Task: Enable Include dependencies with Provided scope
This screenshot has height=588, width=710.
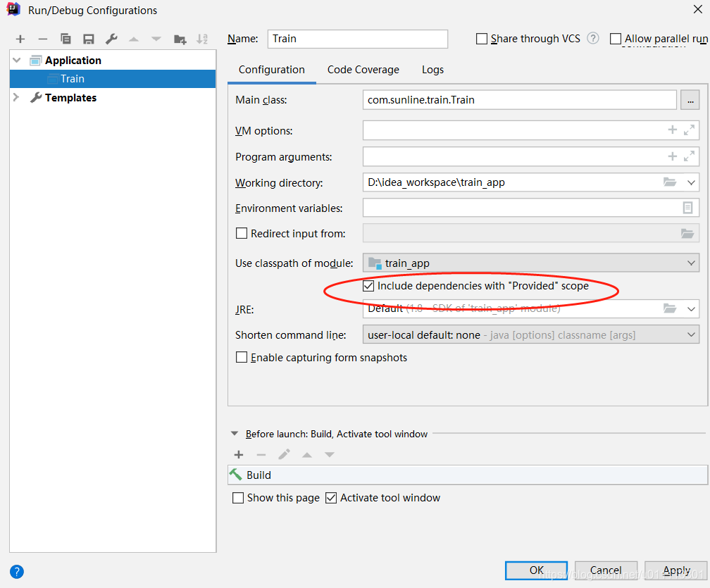Action: coord(368,286)
